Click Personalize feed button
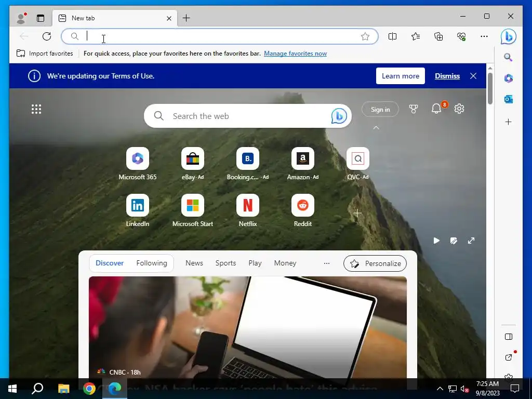 (375, 263)
